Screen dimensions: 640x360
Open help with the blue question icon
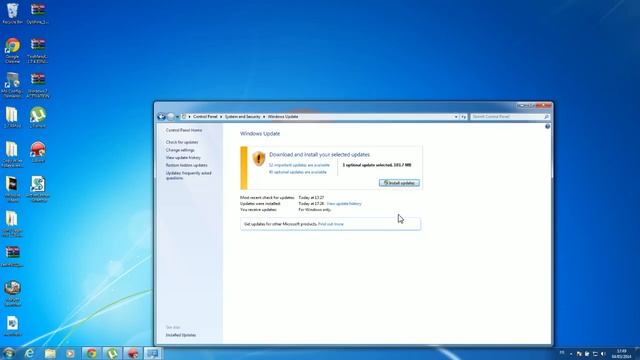point(547,127)
